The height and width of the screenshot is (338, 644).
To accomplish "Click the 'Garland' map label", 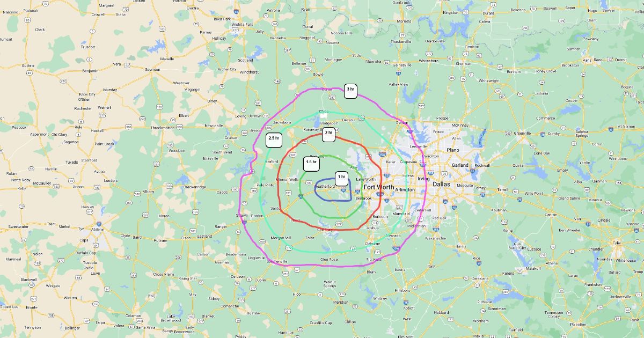I will 460,165.
